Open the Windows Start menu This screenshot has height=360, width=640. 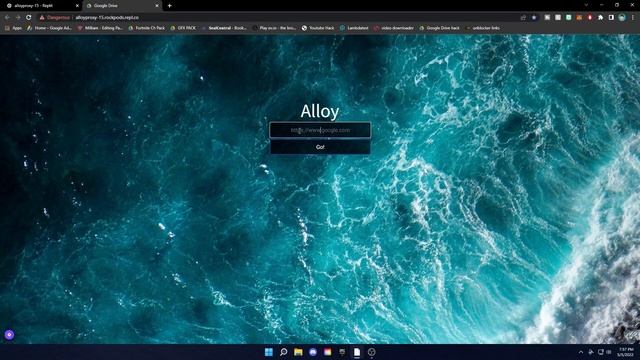[269, 352]
